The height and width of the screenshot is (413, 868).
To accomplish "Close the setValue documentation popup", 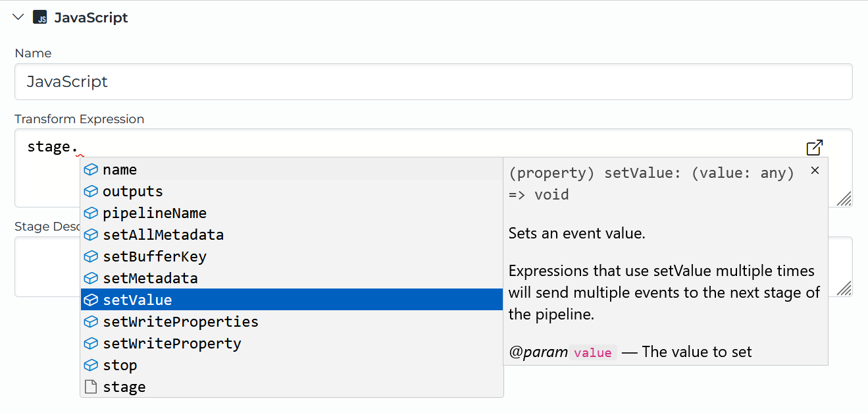I will click(815, 170).
